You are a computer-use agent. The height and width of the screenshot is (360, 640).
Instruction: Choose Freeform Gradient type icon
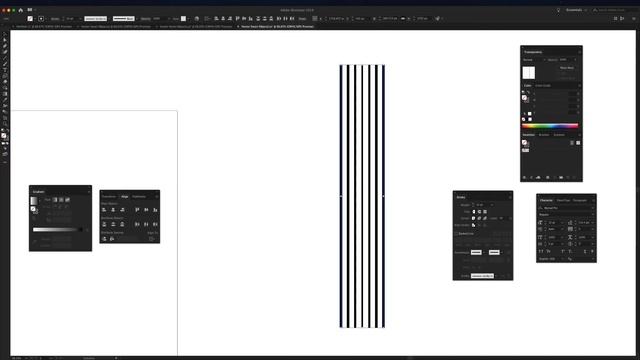67,200
